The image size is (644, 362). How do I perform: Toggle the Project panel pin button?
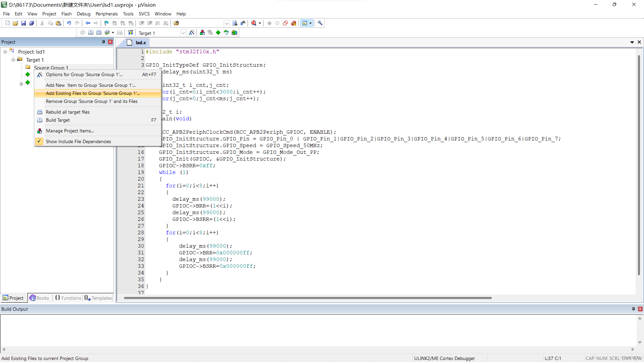click(103, 42)
